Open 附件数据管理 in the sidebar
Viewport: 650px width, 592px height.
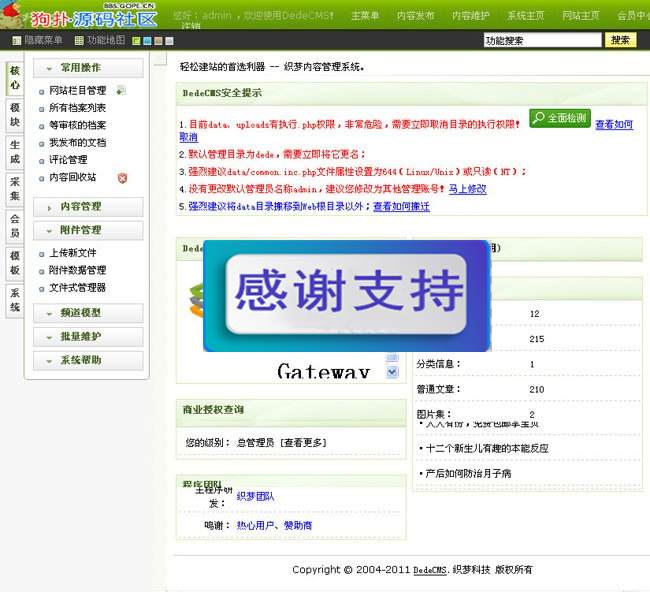pyautogui.click(x=78, y=270)
